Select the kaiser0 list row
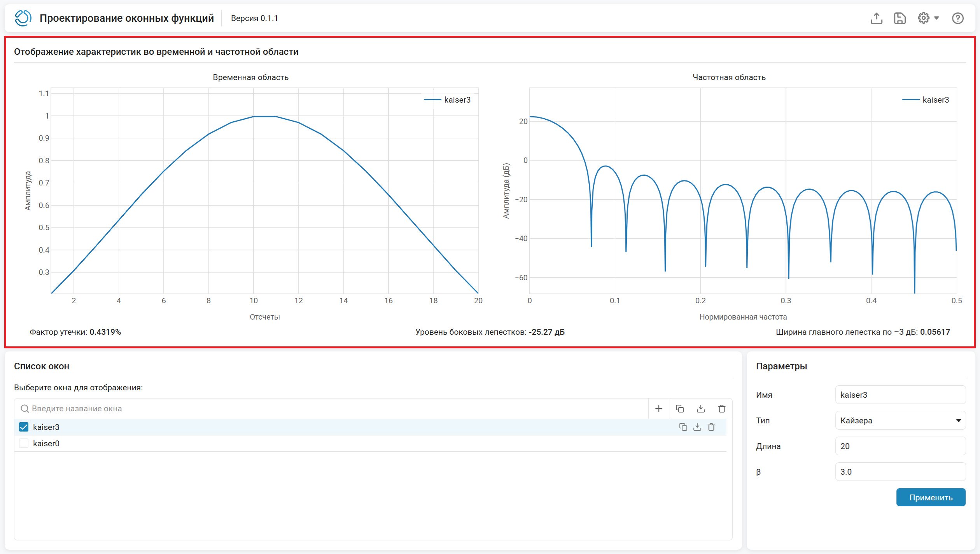 click(370, 443)
